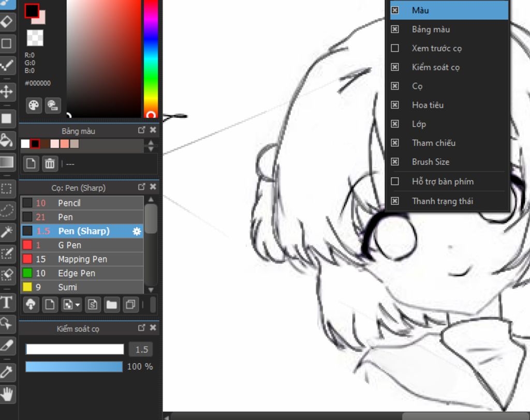Select the Mapping Pen brush
This screenshot has width=530, height=420.
[82, 259]
